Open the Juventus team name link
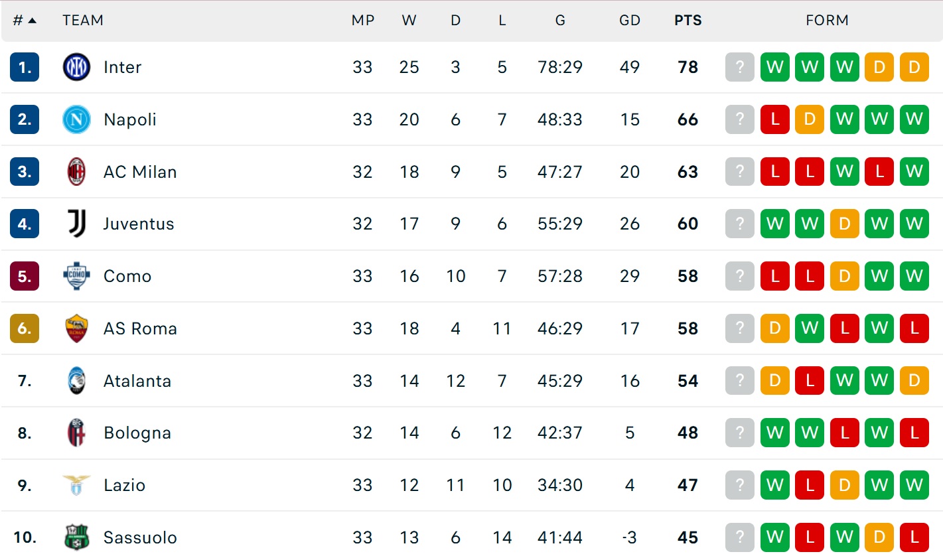943x560 pixels. coord(139,224)
